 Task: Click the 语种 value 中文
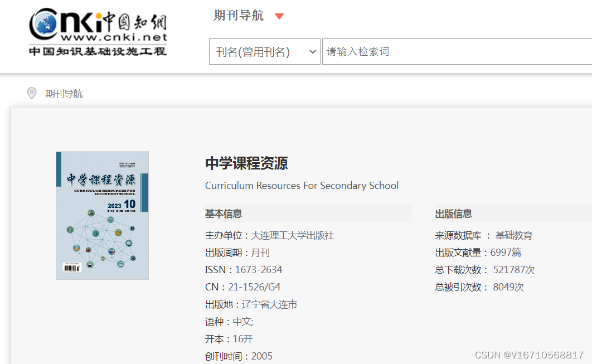point(243,322)
